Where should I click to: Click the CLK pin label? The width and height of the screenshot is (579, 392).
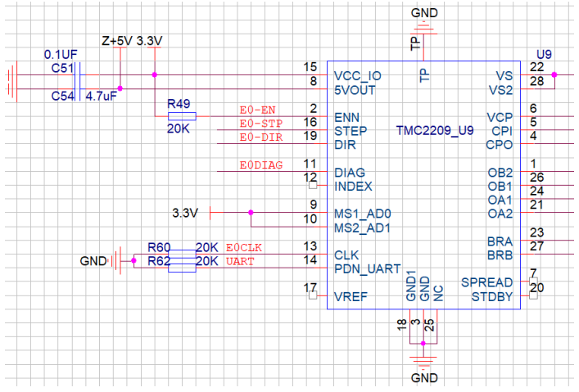coord(346,255)
